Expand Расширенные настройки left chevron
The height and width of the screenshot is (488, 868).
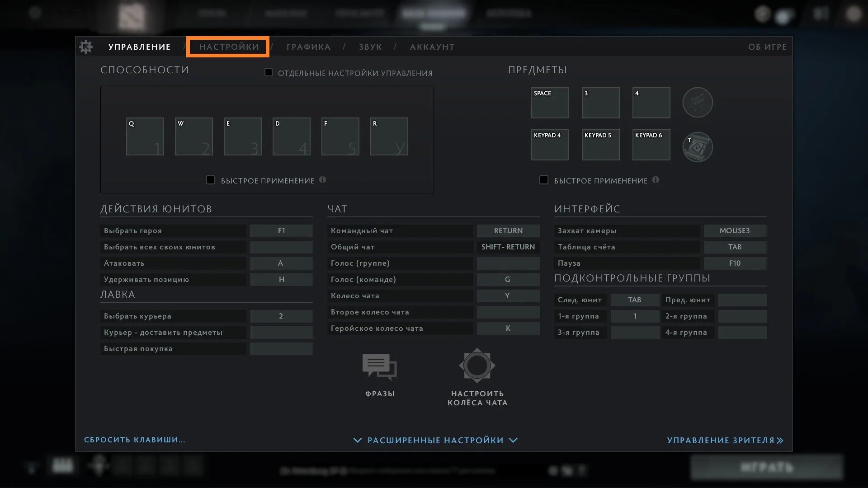[x=357, y=440]
